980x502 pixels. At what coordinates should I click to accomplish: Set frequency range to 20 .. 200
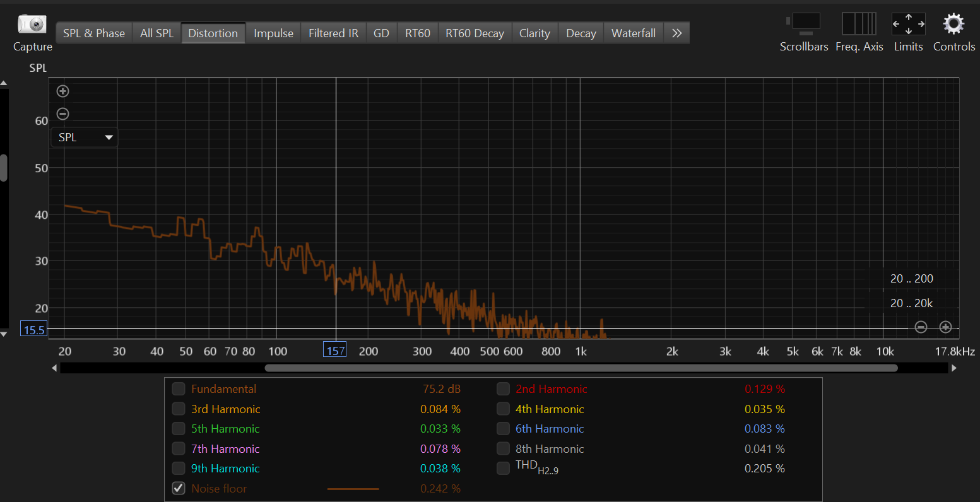coord(911,279)
